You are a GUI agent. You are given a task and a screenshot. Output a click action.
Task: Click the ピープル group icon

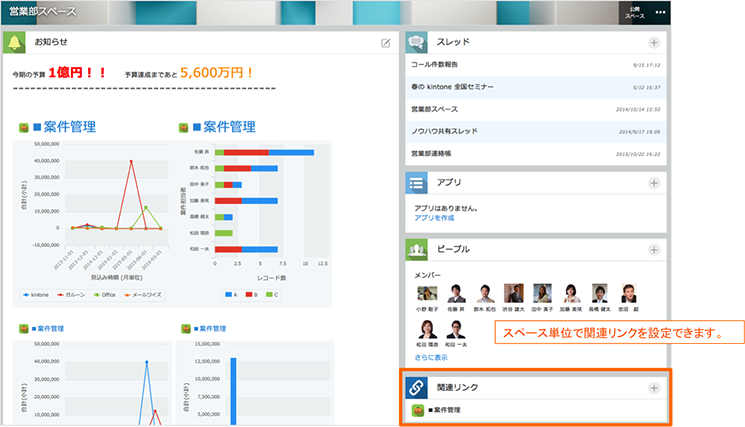tap(417, 250)
